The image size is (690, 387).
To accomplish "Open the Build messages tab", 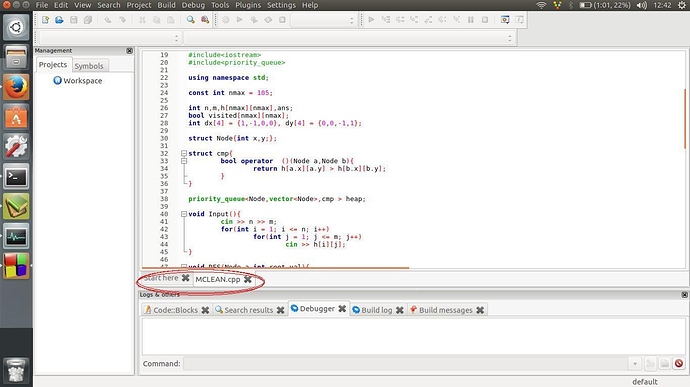I will [446, 310].
